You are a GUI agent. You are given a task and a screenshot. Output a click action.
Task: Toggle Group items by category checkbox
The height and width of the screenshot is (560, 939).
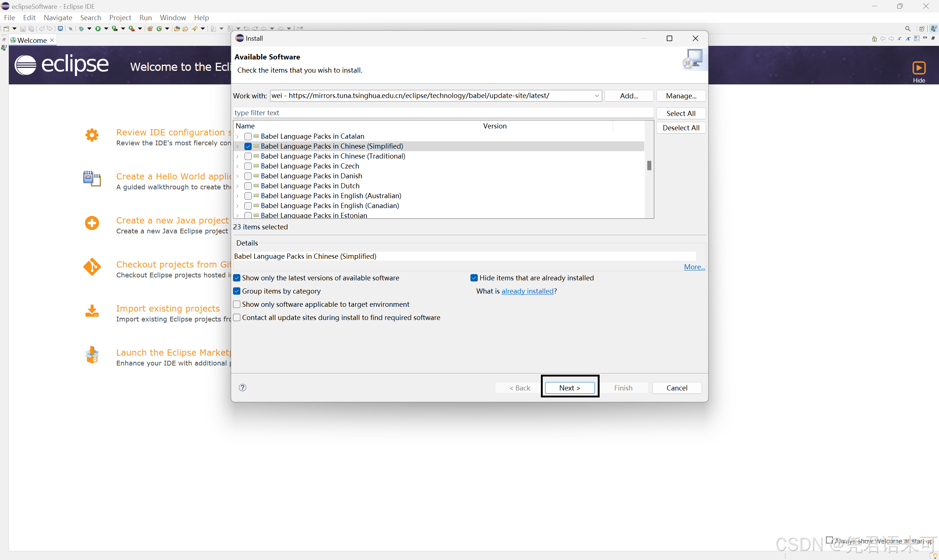[x=237, y=291]
